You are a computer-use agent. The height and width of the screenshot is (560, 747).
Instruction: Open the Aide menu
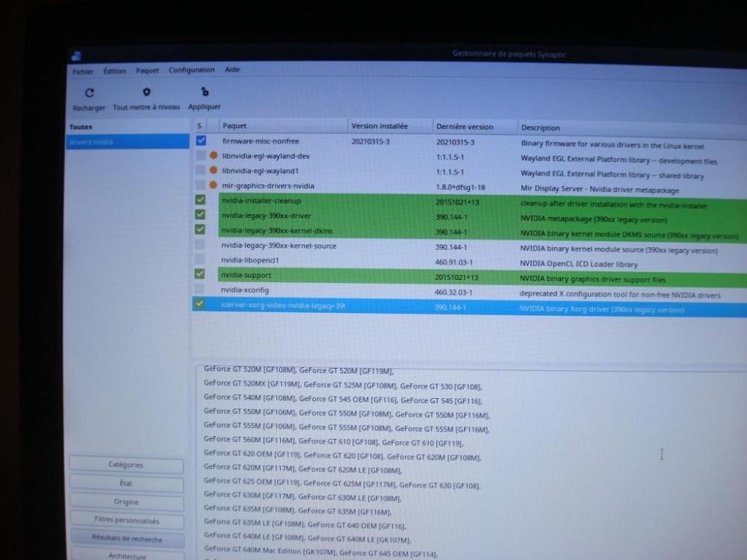pyautogui.click(x=232, y=69)
